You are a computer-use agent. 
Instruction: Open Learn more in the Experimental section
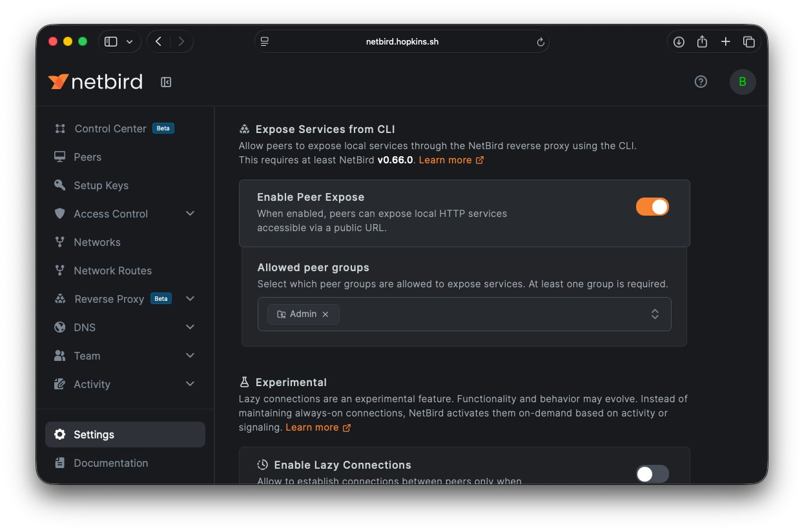pos(313,427)
